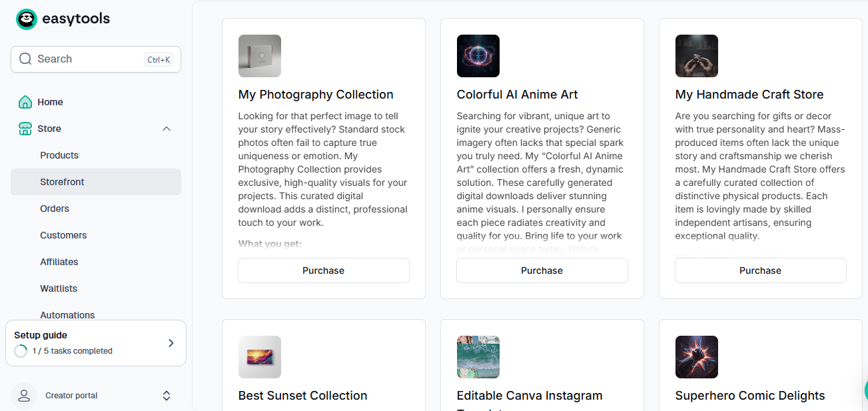Viewport: 868px width, 411px height.
Task: Click the setup progress circle indicator
Action: pyautogui.click(x=21, y=350)
